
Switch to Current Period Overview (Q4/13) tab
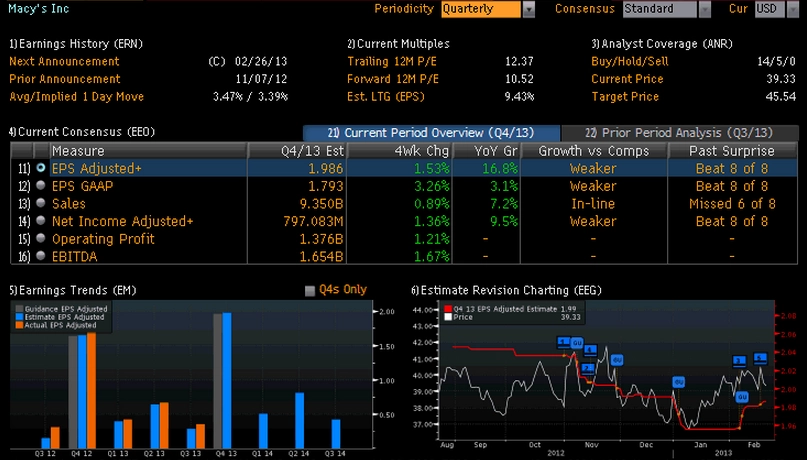431,133
